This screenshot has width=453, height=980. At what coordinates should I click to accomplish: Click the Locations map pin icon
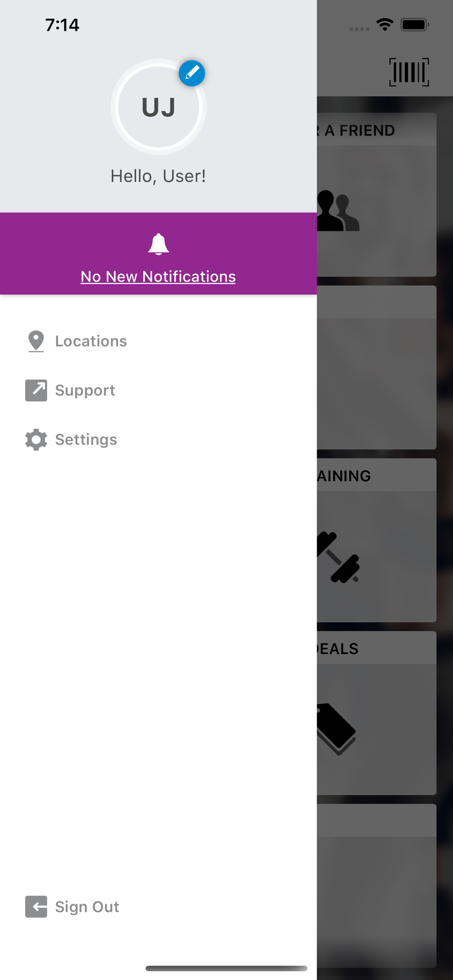[x=36, y=341]
